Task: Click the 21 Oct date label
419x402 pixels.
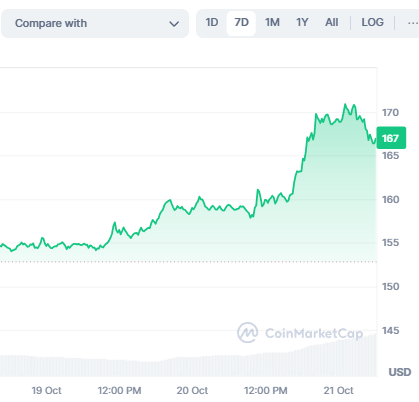Action: click(338, 390)
